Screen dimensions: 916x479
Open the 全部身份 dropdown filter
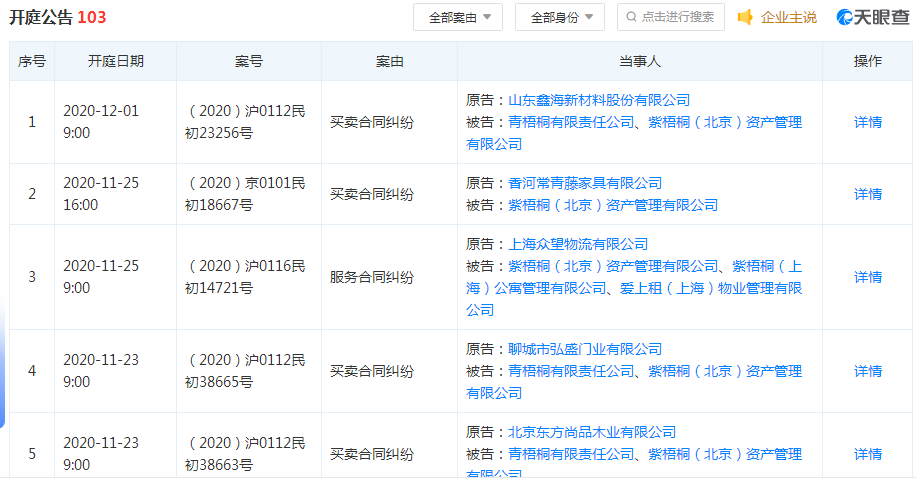pos(559,18)
